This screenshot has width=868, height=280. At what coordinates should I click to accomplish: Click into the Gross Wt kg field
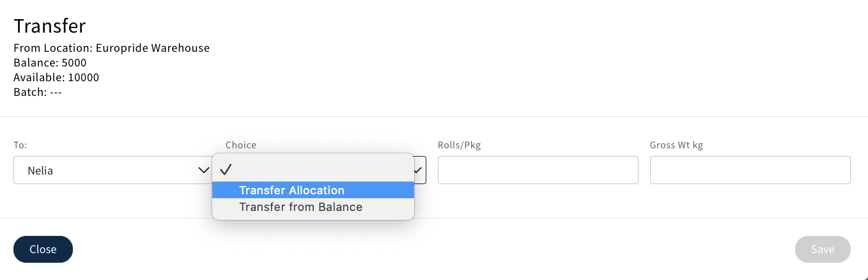tap(750, 170)
